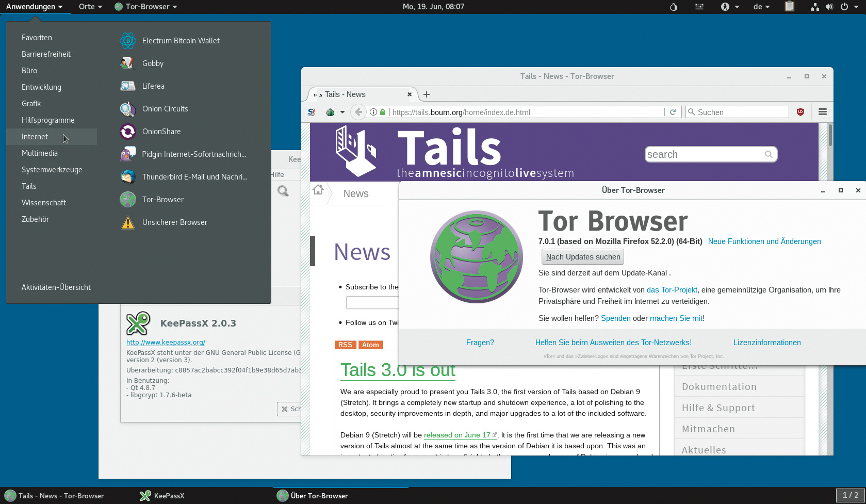Close the Tails - News tab
Screen dimensions: 866x504
coord(410,94)
